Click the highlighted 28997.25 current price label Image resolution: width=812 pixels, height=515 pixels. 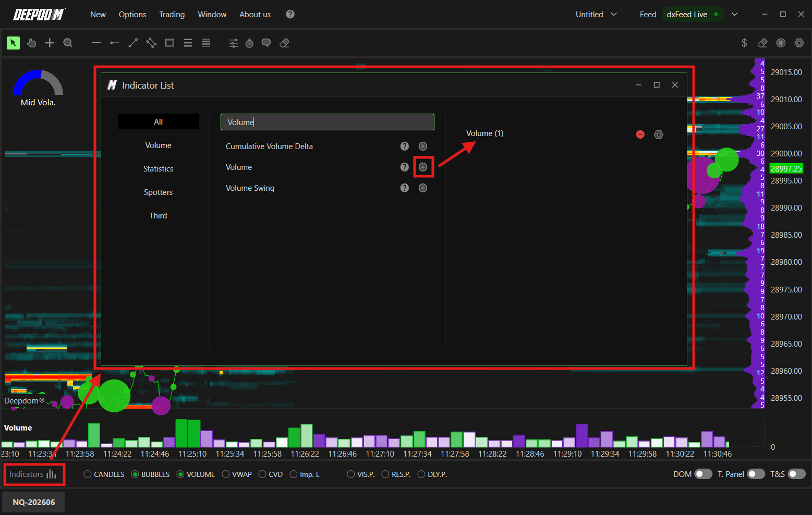(x=786, y=168)
